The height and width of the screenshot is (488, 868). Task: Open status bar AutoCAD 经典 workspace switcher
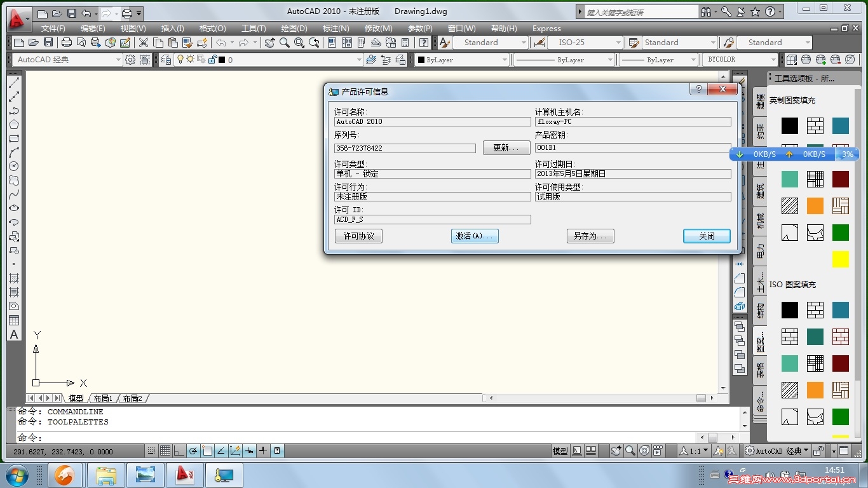(776, 451)
